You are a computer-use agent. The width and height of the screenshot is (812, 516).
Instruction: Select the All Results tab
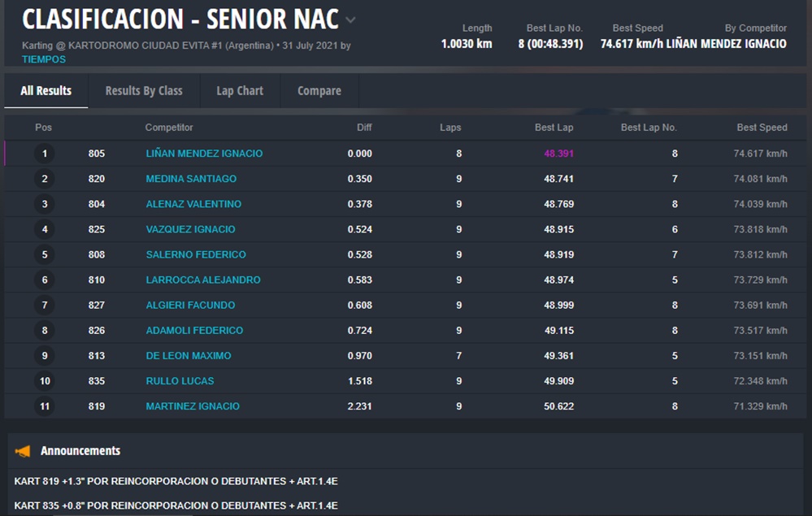tap(46, 91)
